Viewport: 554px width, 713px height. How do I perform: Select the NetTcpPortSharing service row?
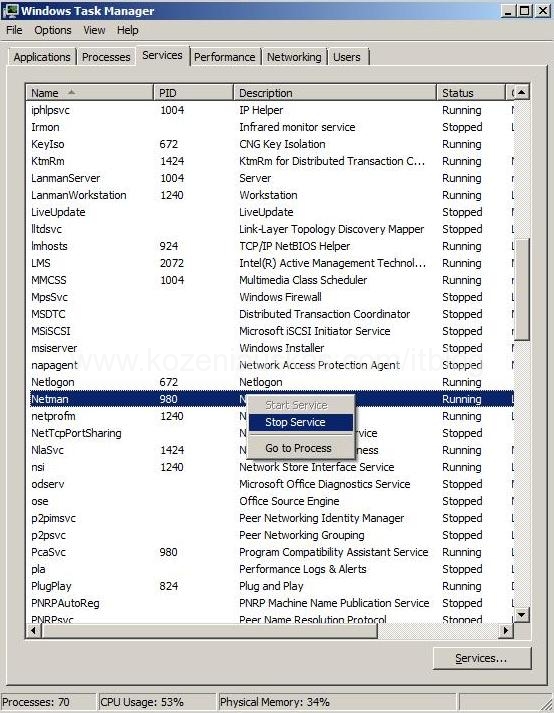click(x=272, y=433)
